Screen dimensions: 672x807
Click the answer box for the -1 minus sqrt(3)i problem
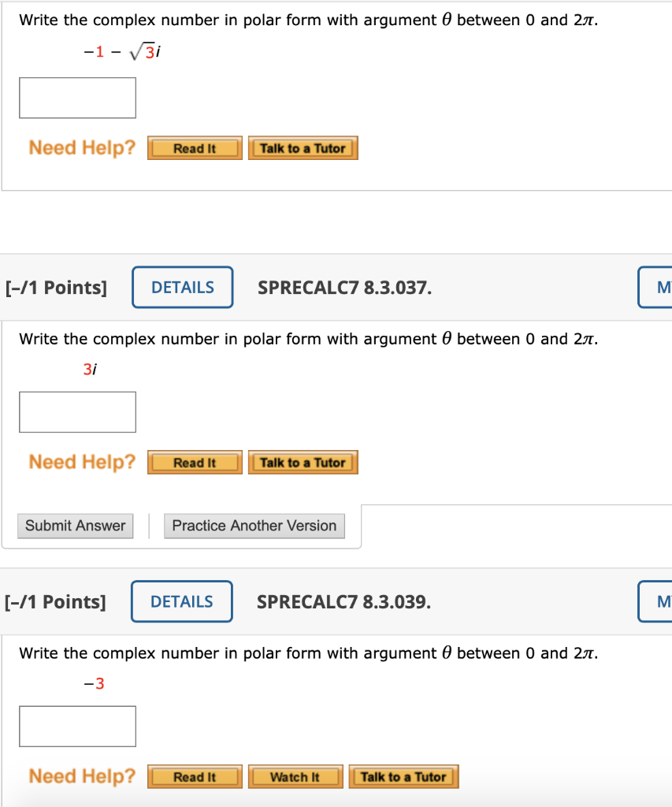coord(77,98)
